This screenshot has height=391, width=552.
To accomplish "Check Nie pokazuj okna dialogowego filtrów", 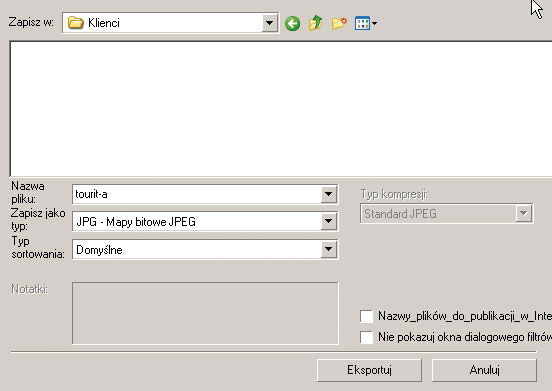I will click(x=366, y=337).
